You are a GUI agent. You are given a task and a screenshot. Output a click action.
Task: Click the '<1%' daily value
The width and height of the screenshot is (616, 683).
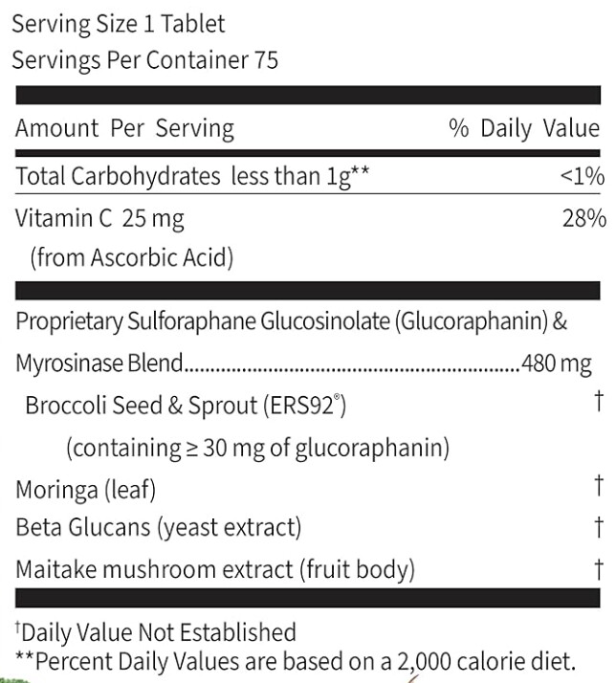(x=582, y=176)
